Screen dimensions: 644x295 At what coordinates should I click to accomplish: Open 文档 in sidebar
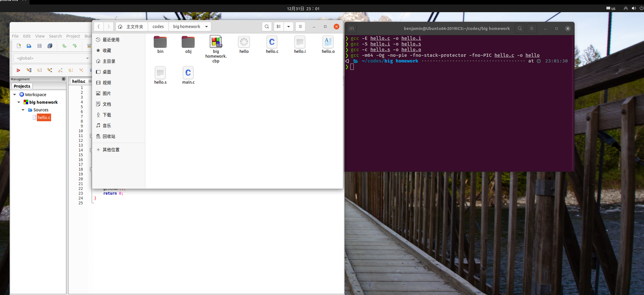pyautogui.click(x=119, y=104)
